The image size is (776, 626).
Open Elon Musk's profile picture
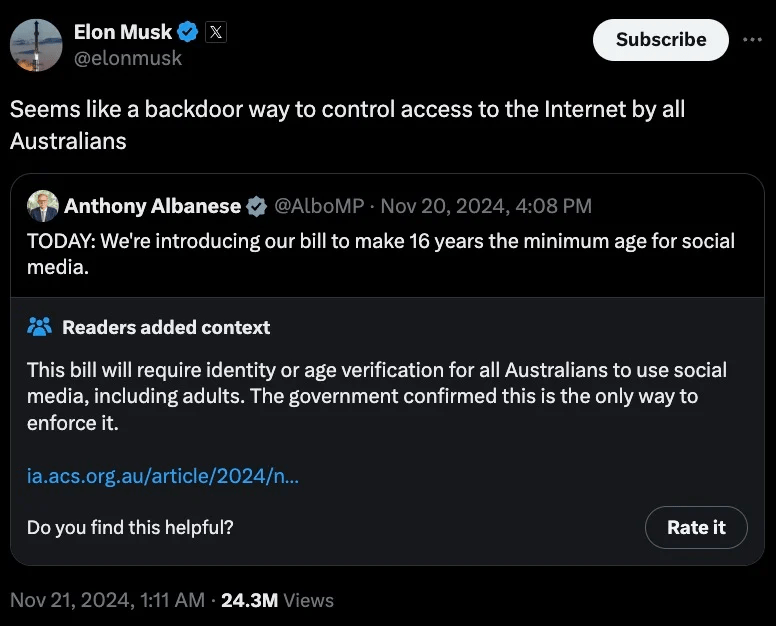tap(36, 45)
